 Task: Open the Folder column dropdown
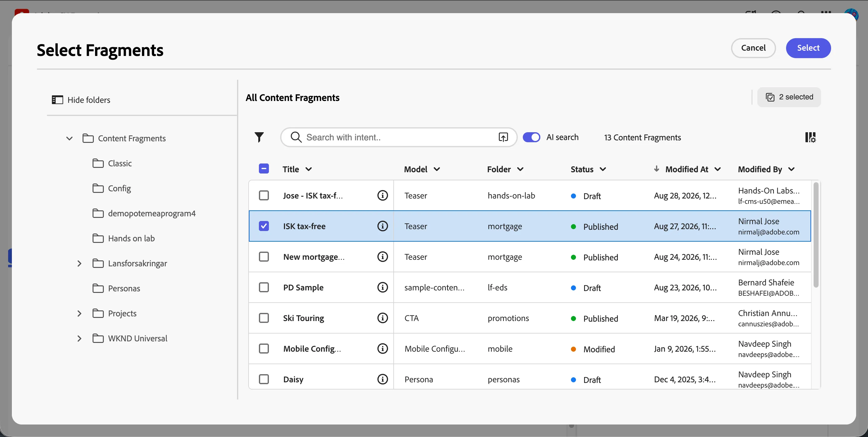(x=520, y=169)
